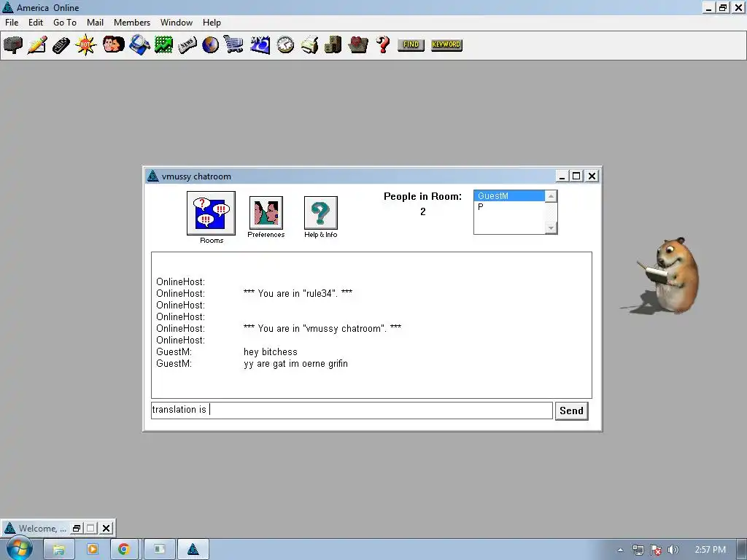Open the Go To menu
This screenshot has height=560, width=747.
65,23
